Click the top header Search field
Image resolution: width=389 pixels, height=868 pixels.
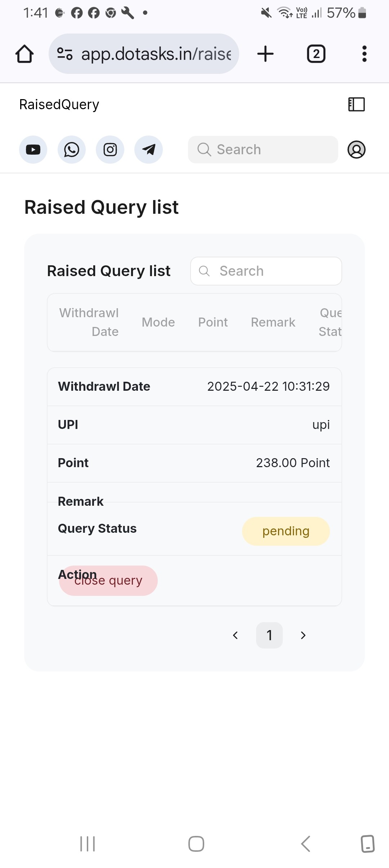coord(263,150)
